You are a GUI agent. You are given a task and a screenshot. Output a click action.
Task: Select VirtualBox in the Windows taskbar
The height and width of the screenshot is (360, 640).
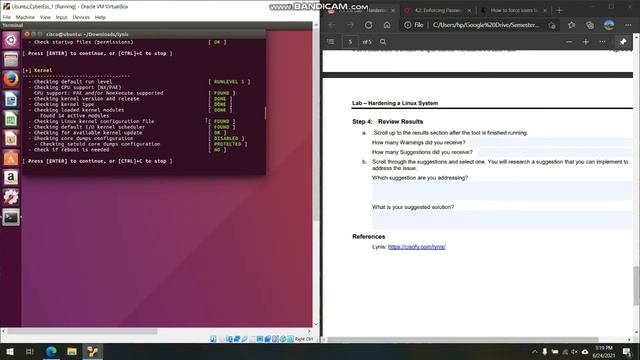pos(93,351)
